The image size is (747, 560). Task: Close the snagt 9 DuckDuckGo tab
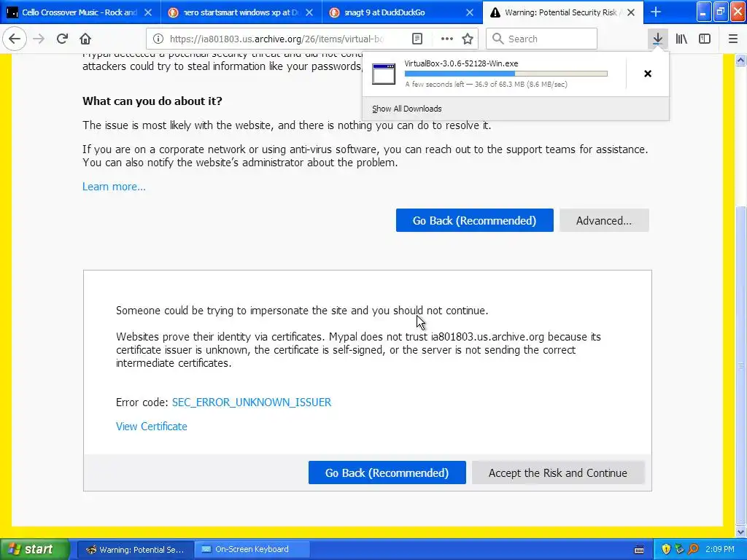(x=470, y=12)
